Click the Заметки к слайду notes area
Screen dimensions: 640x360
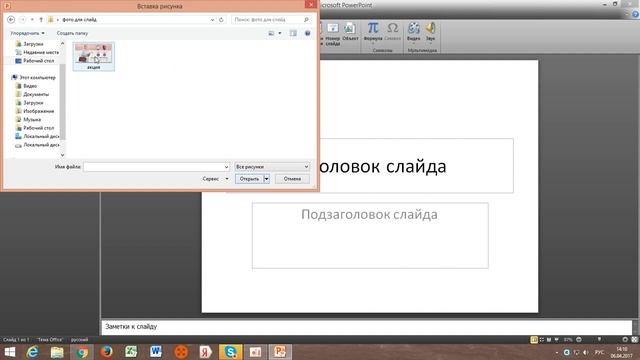[367, 327]
